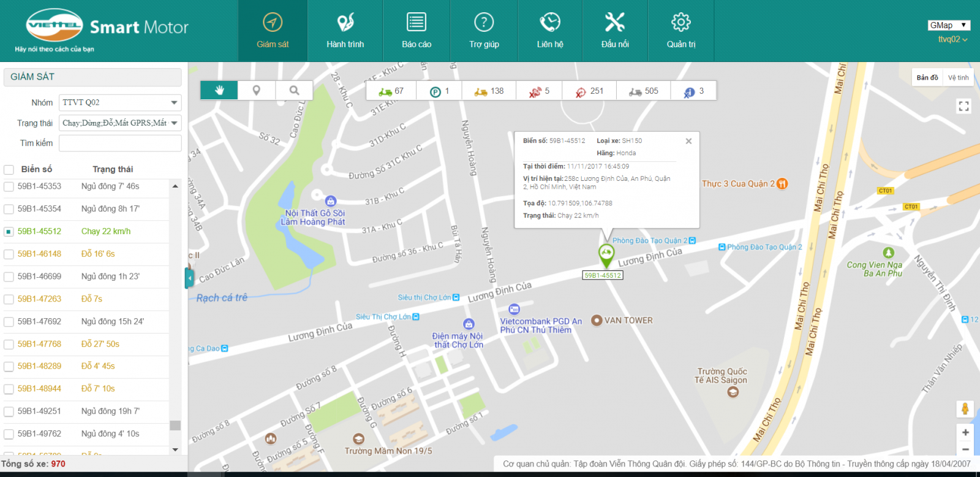Image resolution: width=980 pixels, height=477 pixels.
Task: Uncheck the selected vehicle 59B1-45512 checkbox
Action: [x=9, y=232]
